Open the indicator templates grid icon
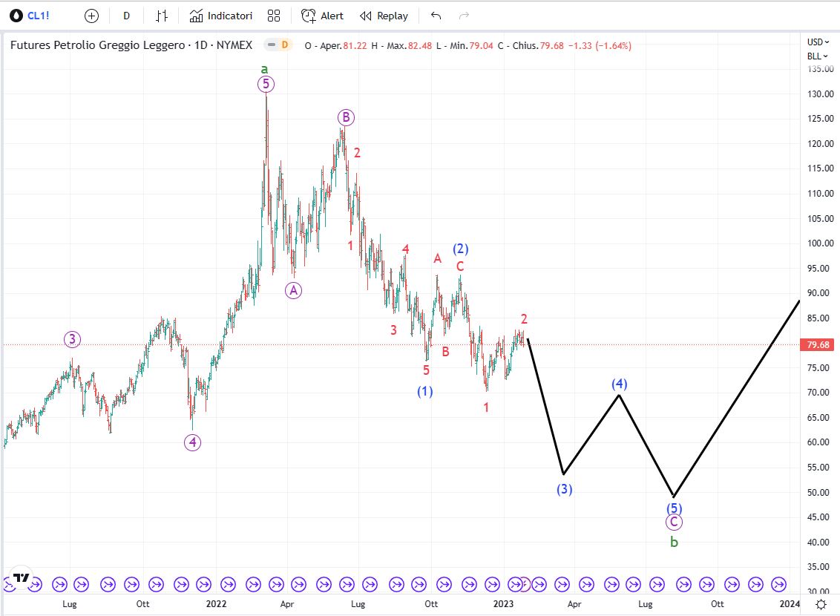Screen dimensions: 840x616 tap(274, 16)
